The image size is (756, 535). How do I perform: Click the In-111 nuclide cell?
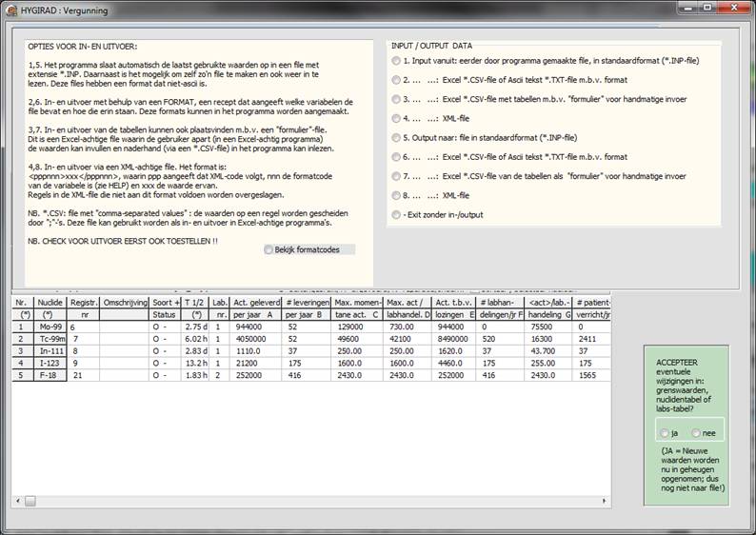tap(50, 351)
